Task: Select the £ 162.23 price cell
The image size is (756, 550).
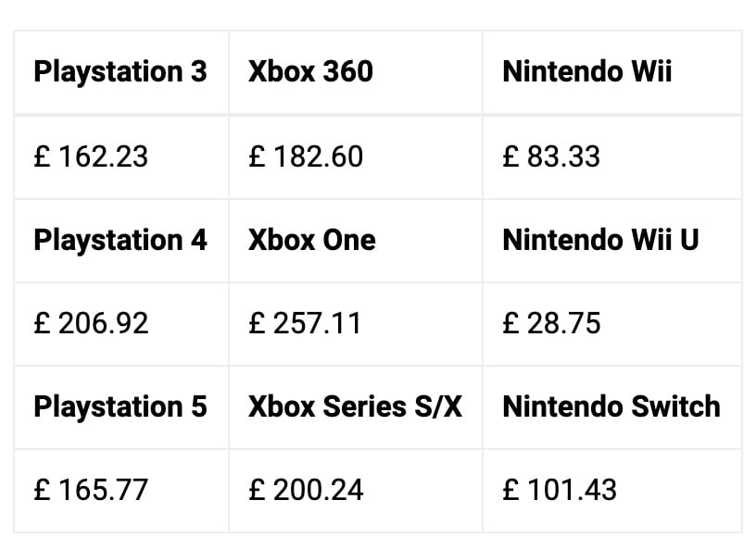Action: 91,156
